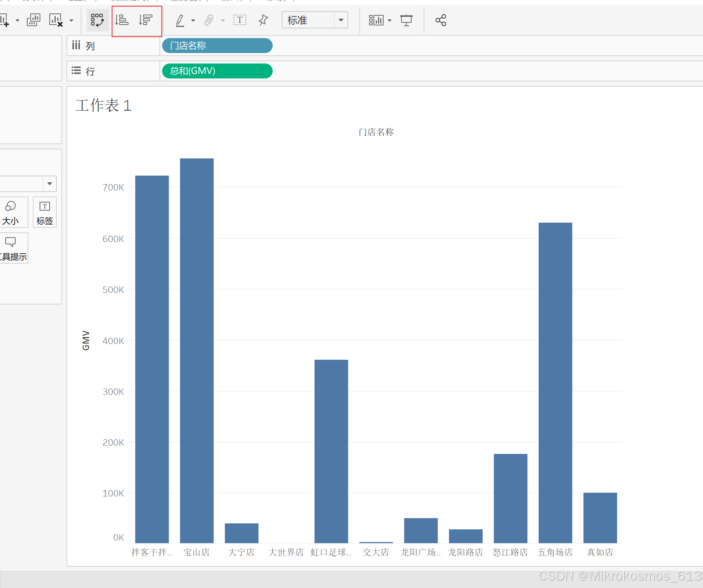Select the 龙阳路店 bar
Screen dimensions: 703x588
point(466,536)
